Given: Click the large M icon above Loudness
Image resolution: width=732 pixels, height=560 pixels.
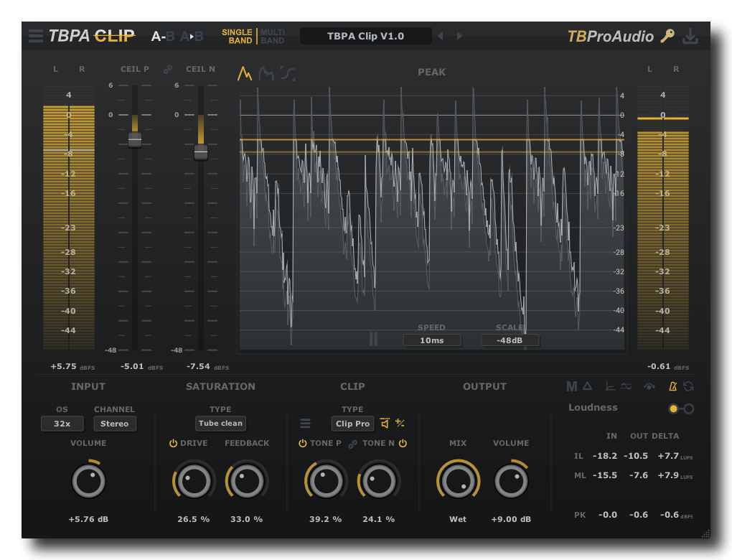Looking at the screenshot, I should click(572, 386).
